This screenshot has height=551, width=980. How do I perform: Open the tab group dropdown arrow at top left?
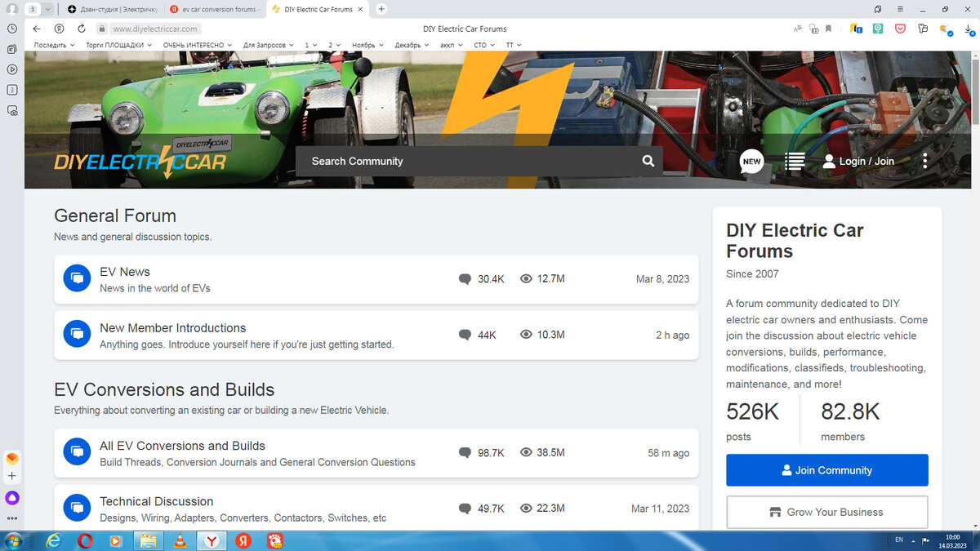48,9
